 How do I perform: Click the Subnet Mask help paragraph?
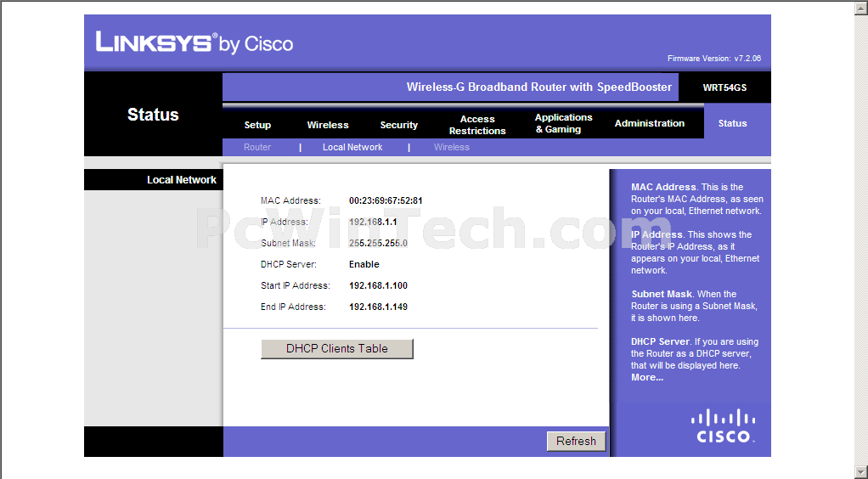tap(694, 306)
